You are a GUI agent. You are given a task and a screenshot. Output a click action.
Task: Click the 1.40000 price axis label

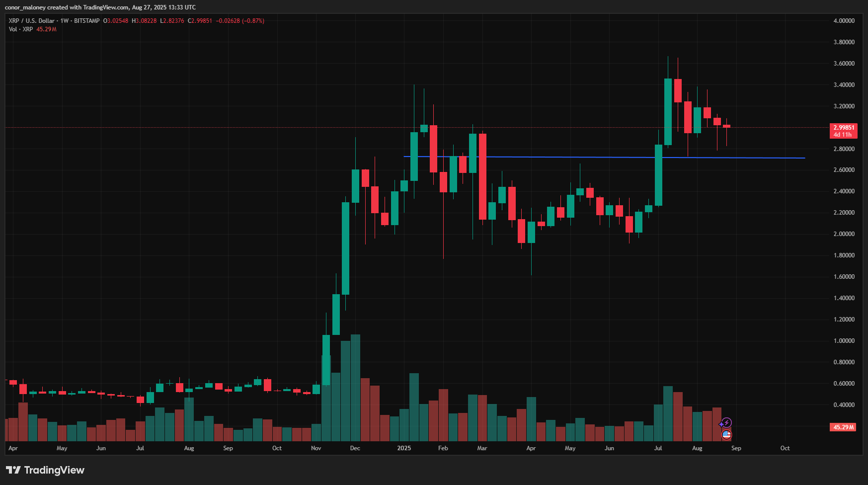(844, 298)
